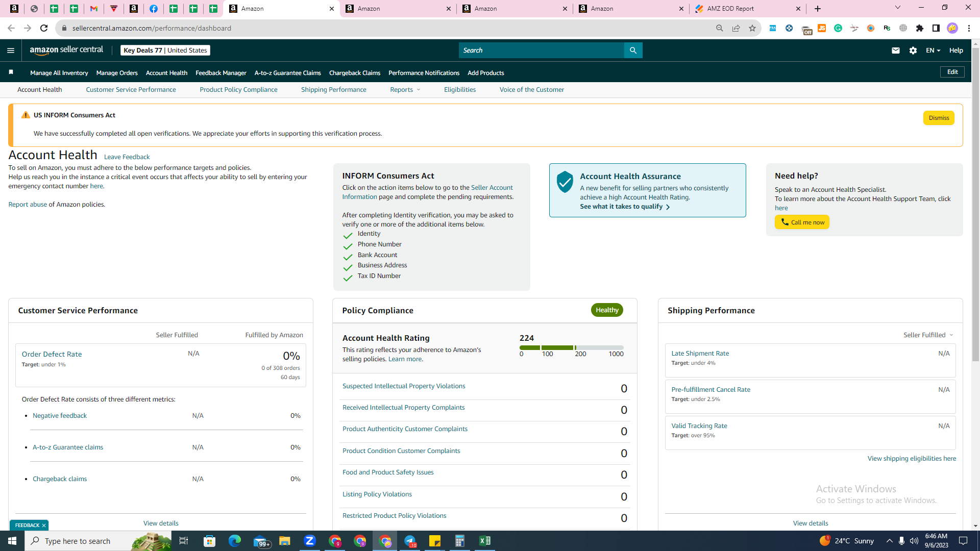Launch Excel from the taskbar
Screen dimensions: 980x551
(x=485, y=541)
